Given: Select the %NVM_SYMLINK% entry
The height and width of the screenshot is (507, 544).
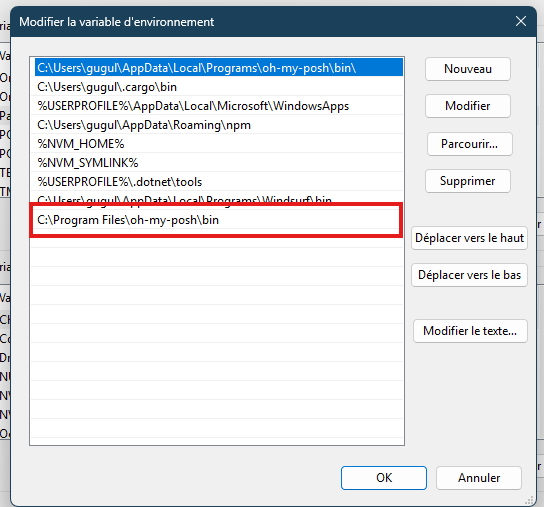Looking at the screenshot, I should [217, 162].
